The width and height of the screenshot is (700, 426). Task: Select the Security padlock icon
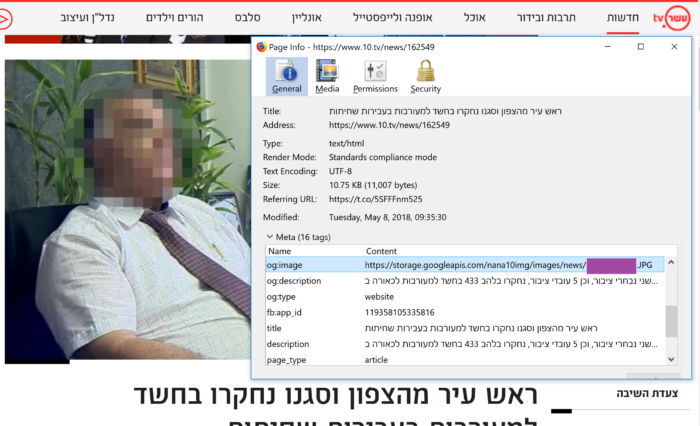(425, 76)
